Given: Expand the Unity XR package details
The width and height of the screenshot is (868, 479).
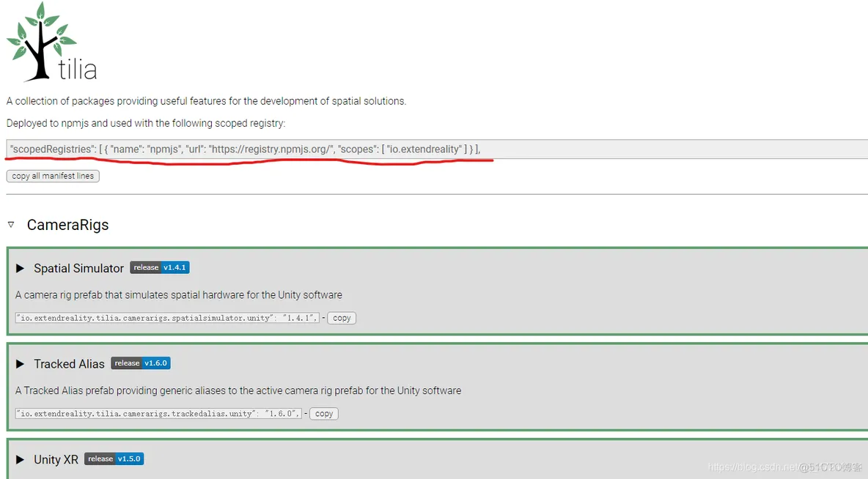Looking at the screenshot, I should [x=20, y=460].
